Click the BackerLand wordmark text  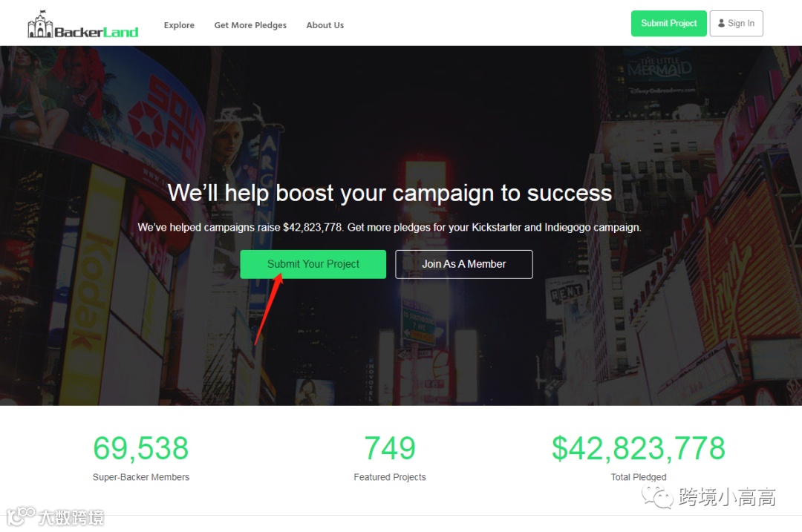click(x=96, y=32)
